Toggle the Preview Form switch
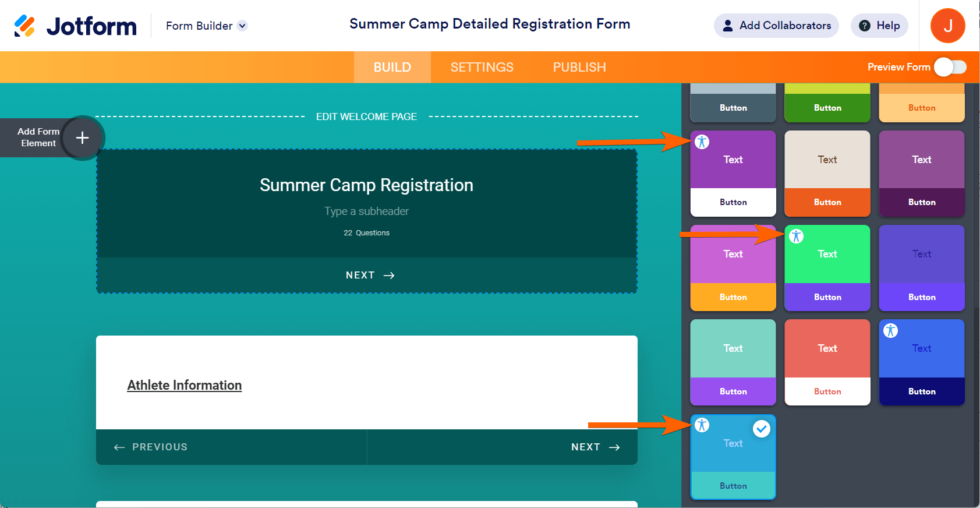This screenshot has height=508, width=980. 950,67
